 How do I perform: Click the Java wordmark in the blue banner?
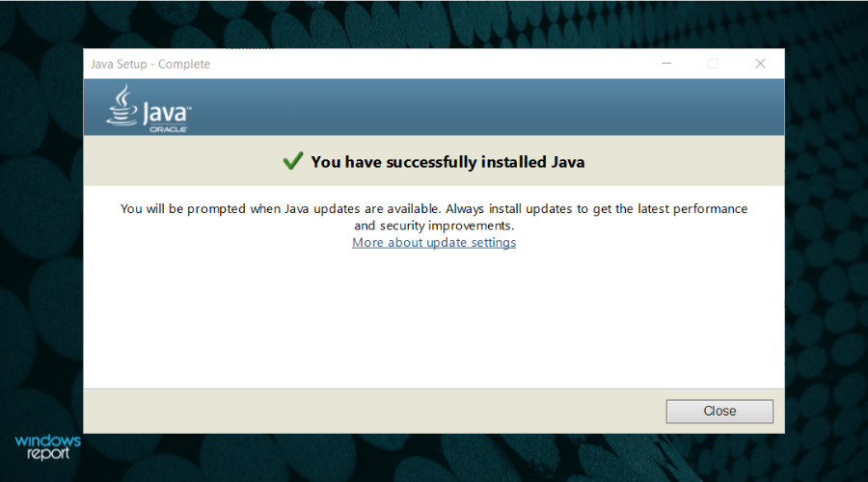(167, 113)
